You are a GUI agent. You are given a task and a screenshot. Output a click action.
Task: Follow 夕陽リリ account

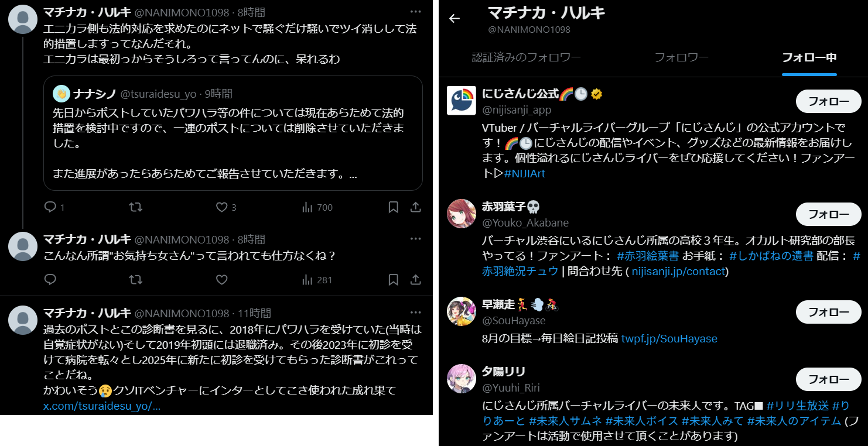pyautogui.click(x=829, y=379)
